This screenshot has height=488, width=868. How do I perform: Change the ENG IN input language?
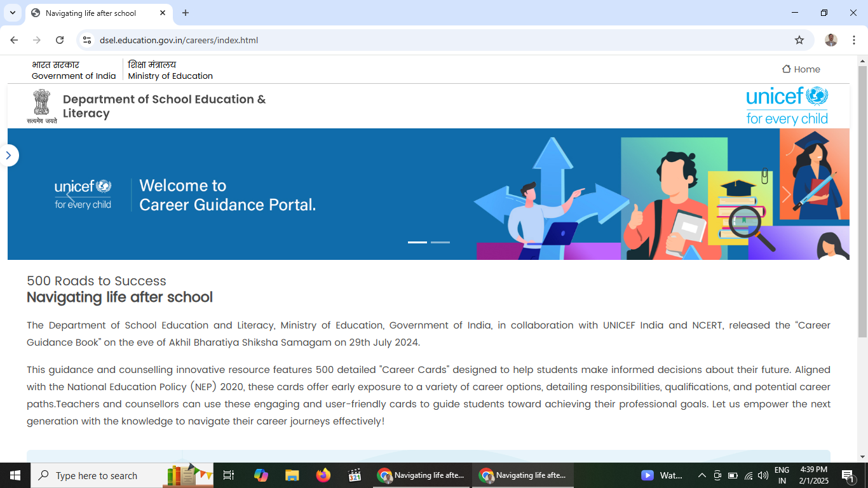pos(782,475)
